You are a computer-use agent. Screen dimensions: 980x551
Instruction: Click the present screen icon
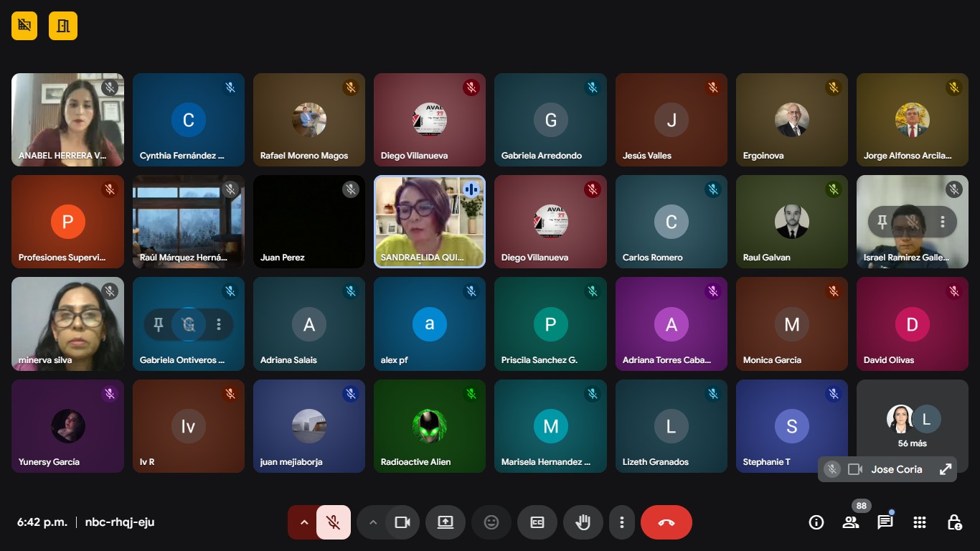coord(446,522)
